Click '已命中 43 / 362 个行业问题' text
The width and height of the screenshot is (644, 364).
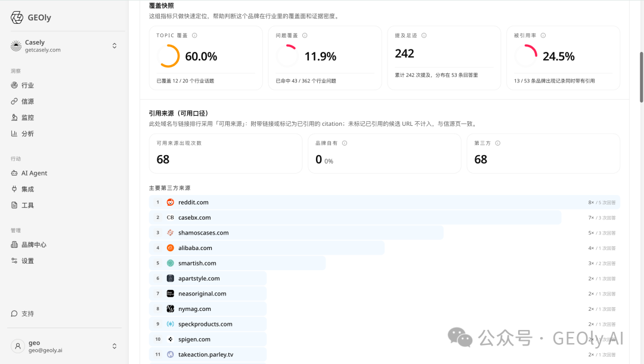coord(306,81)
